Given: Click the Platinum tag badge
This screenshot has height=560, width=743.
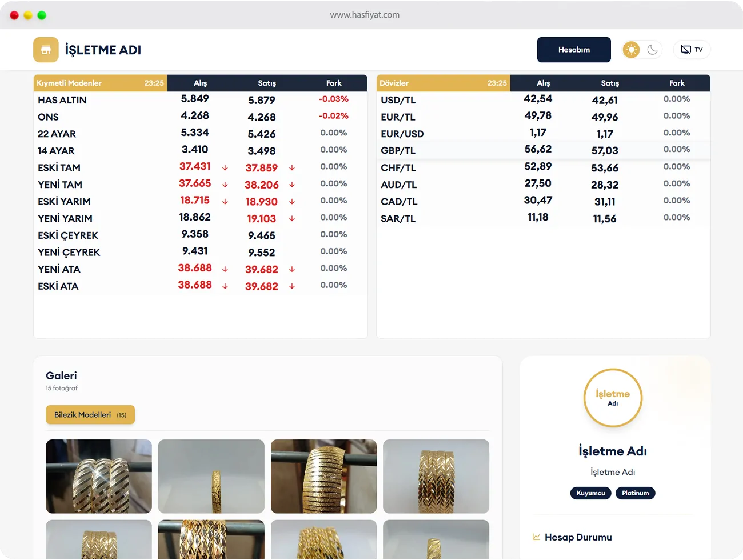Looking at the screenshot, I should (x=635, y=493).
